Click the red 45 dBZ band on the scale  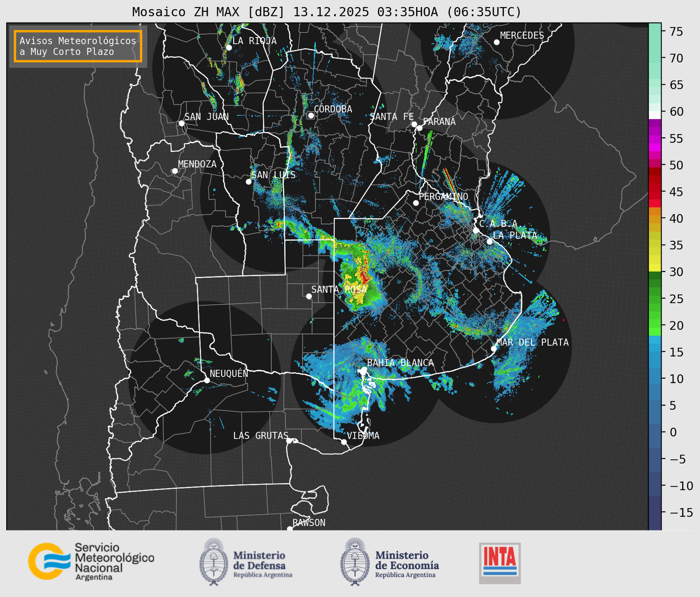pyautogui.click(x=655, y=192)
